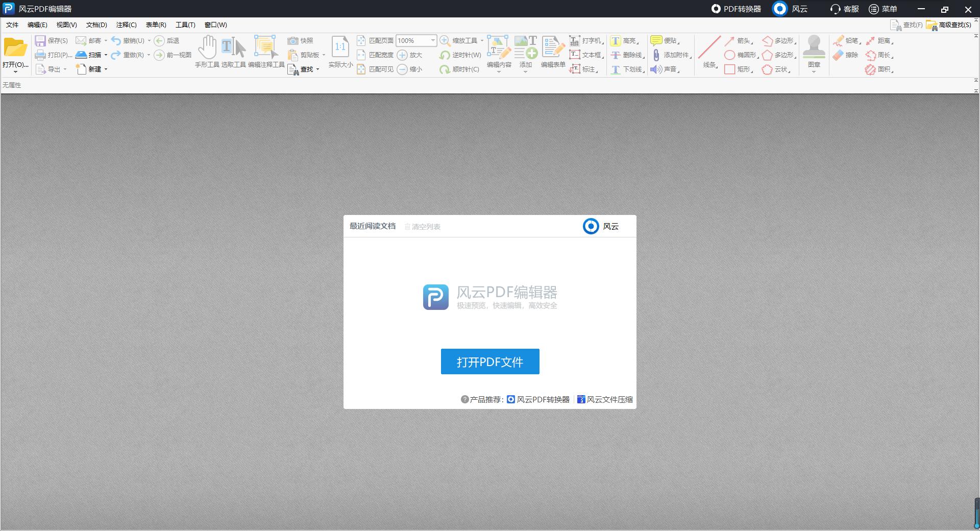Select the Text Box (文本框) tool
The image size is (980, 531).
pyautogui.click(x=586, y=55)
